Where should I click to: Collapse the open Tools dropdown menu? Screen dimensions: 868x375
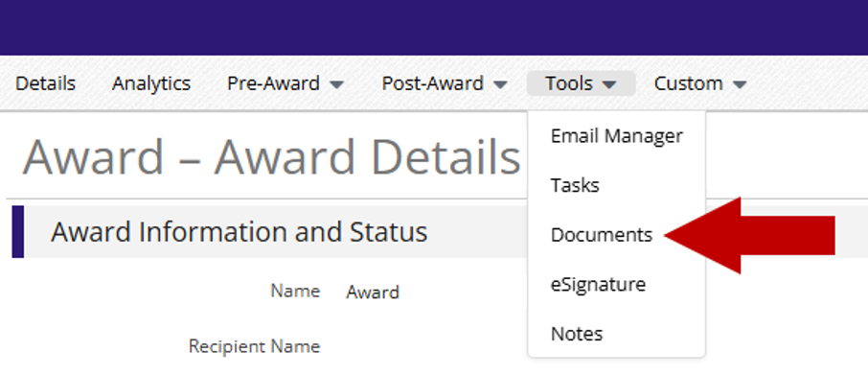click(582, 83)
